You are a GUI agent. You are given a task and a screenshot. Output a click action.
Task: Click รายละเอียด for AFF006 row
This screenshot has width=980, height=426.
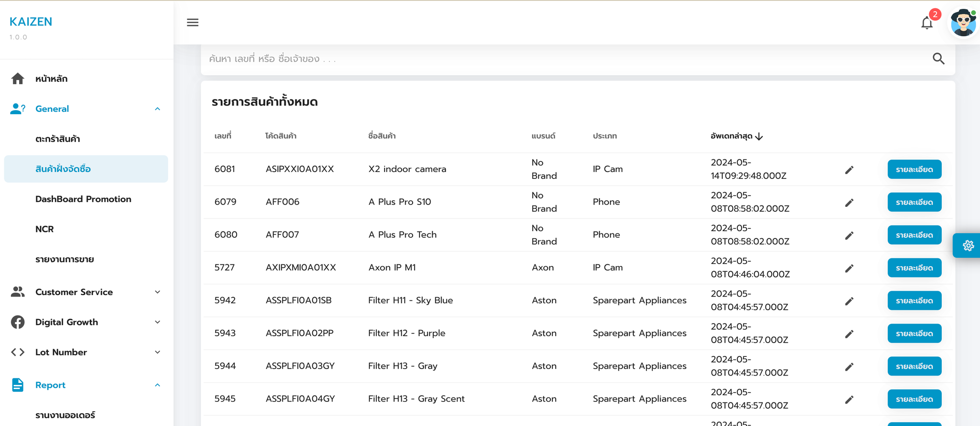tap(914, 202)
